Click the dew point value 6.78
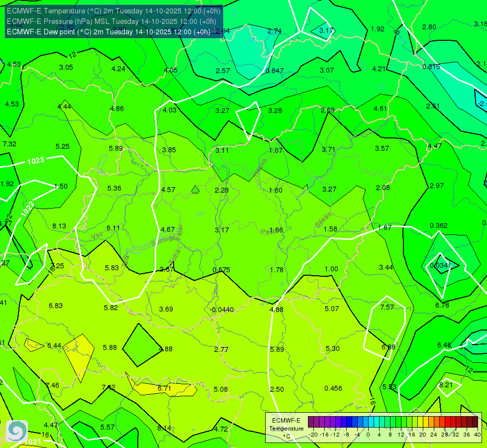This screenshot has height=448, width=487. click(x=442, y=305)
